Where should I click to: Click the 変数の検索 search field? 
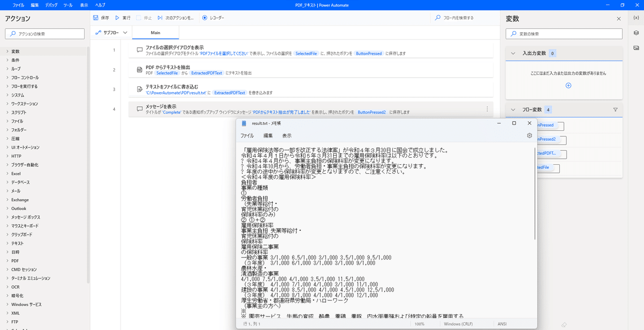coord(565,34)
